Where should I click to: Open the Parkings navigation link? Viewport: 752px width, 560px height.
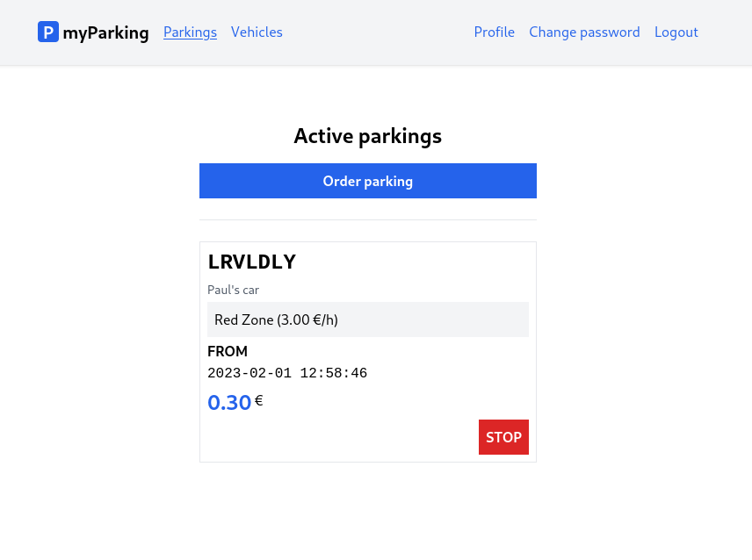point(190,32)
